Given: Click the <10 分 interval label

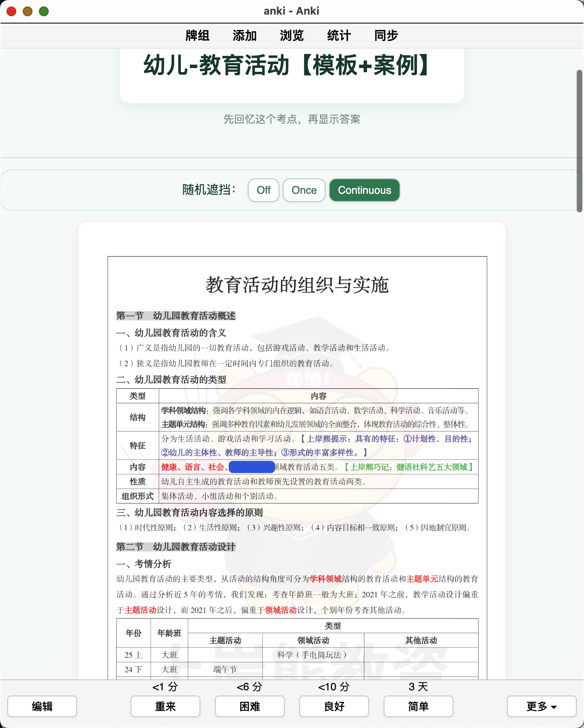Looking at the screenshot, I should (x=334, y=687).
